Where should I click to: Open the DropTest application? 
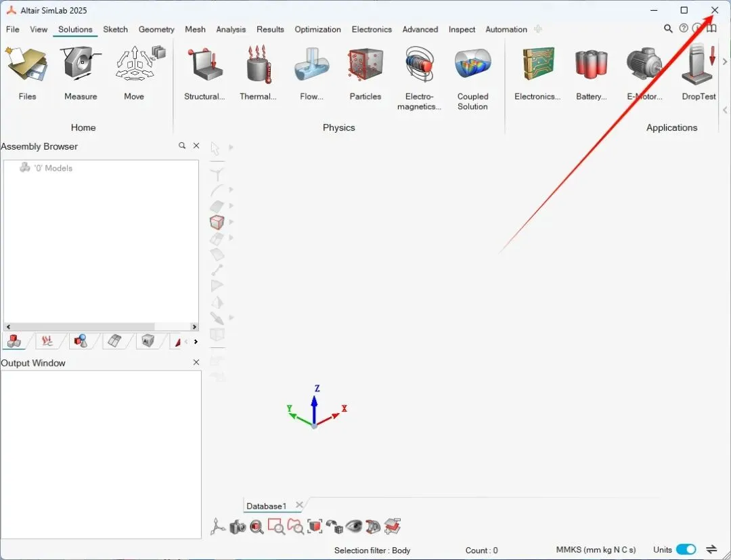pyautogui.click(x=699, y=73)
